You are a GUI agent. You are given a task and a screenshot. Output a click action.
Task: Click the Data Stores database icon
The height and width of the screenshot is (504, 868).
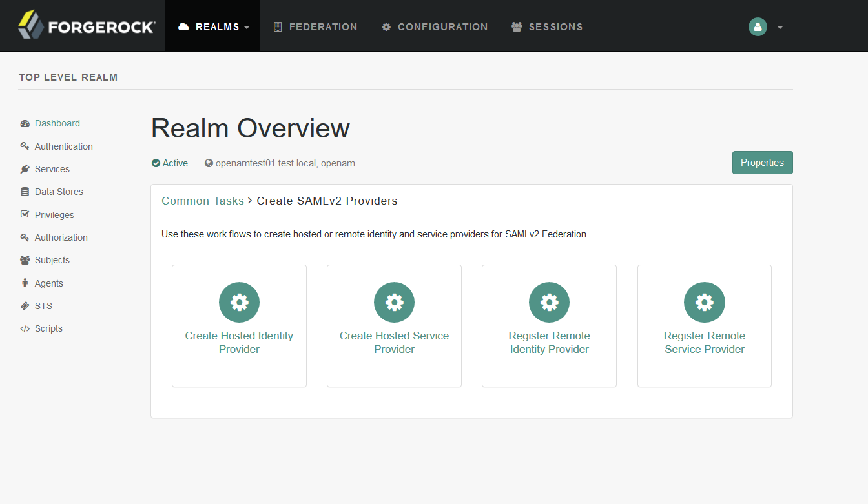point(25,192)
